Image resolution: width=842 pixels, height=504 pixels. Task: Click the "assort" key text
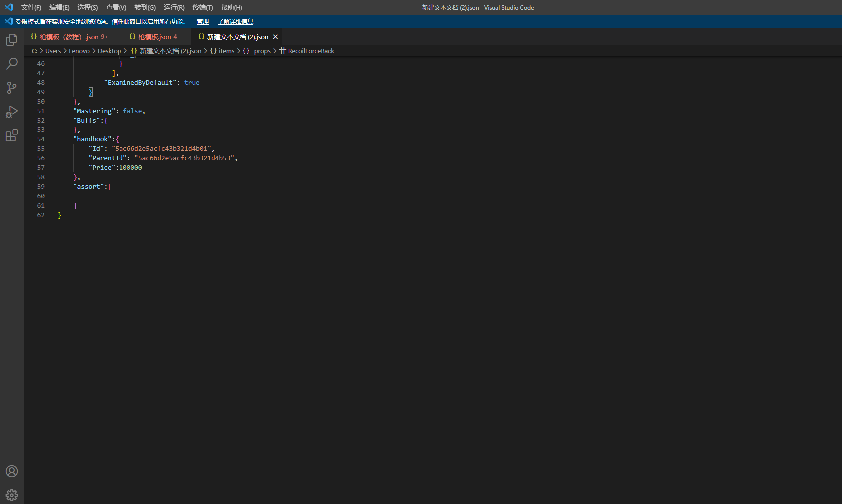coord(89,186)
